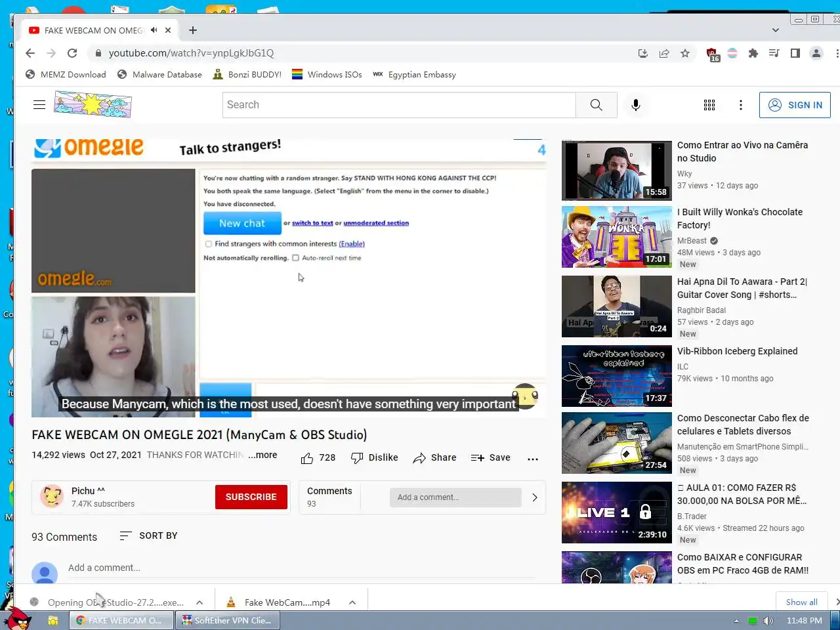Share this page from the address bar
The height and width of the screenshot is (630, 840).
[x=664, y=53]
